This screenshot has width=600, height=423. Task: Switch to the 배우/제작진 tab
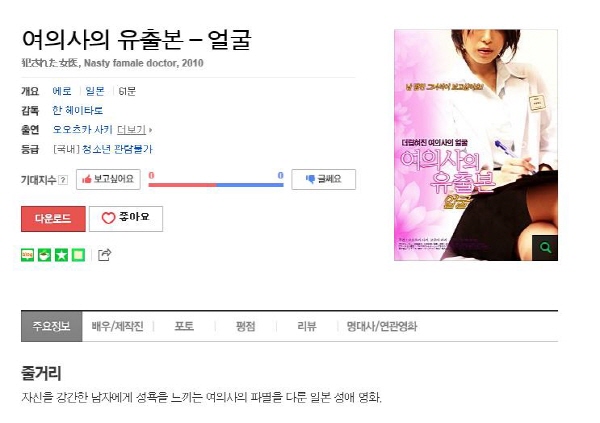click(117, 327)
